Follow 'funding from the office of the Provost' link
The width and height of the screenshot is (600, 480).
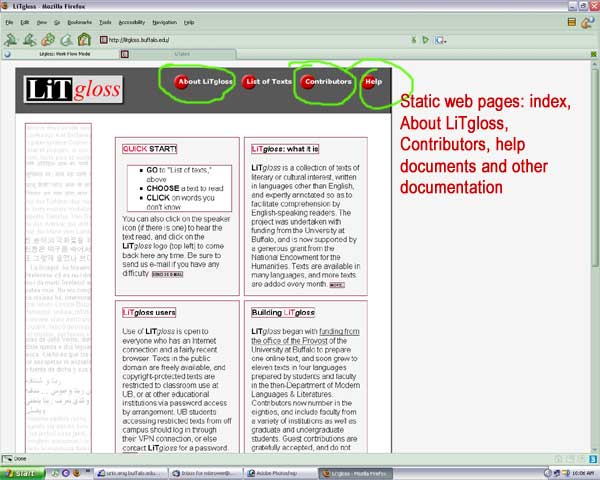pos(305,336)
